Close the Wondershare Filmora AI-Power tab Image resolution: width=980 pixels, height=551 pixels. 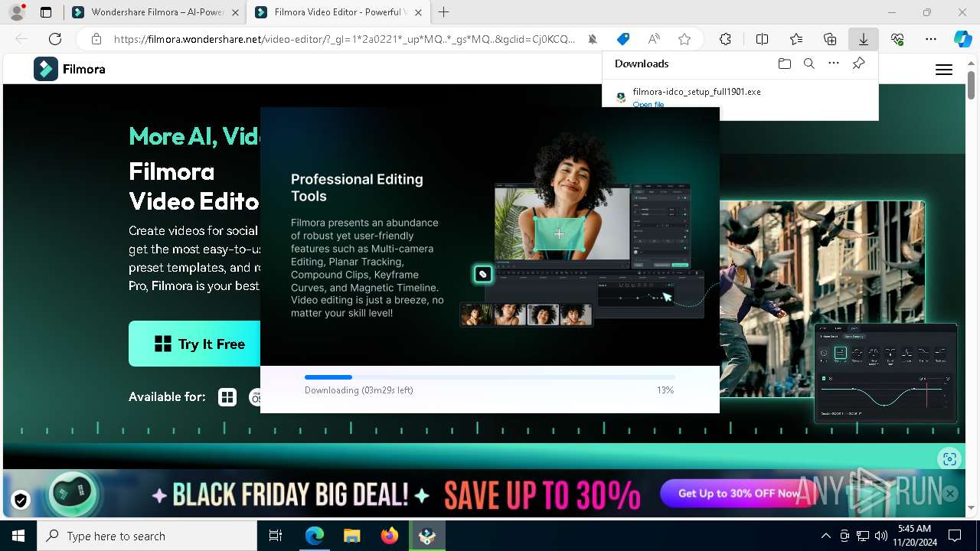tap(234, 12)
